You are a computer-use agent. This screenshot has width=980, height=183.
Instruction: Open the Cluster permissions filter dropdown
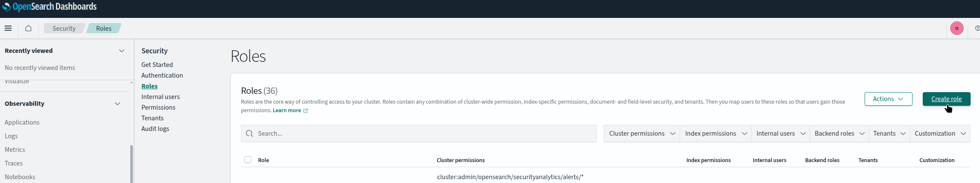coord(642,134)
